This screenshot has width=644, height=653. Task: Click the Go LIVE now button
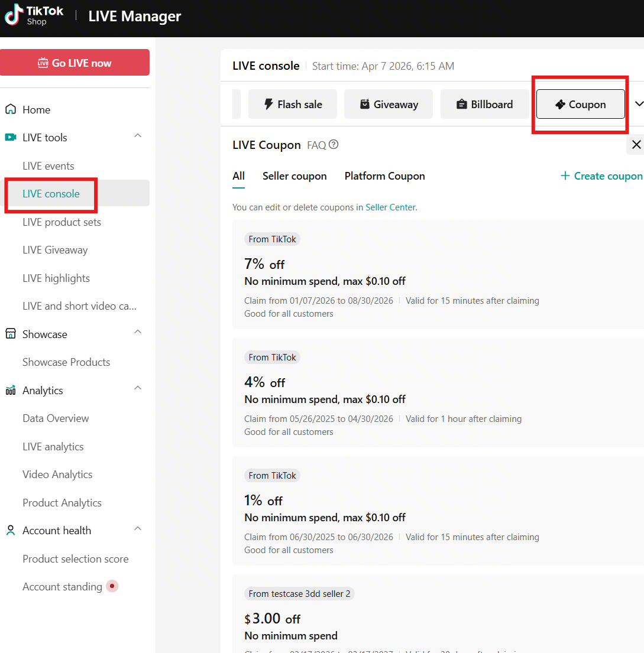pos(75,63)
